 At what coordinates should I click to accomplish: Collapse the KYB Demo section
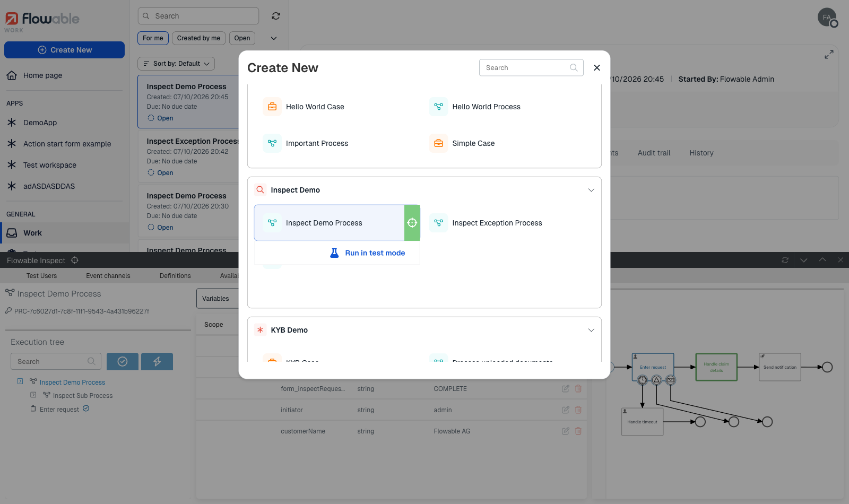tap(591, 330)
